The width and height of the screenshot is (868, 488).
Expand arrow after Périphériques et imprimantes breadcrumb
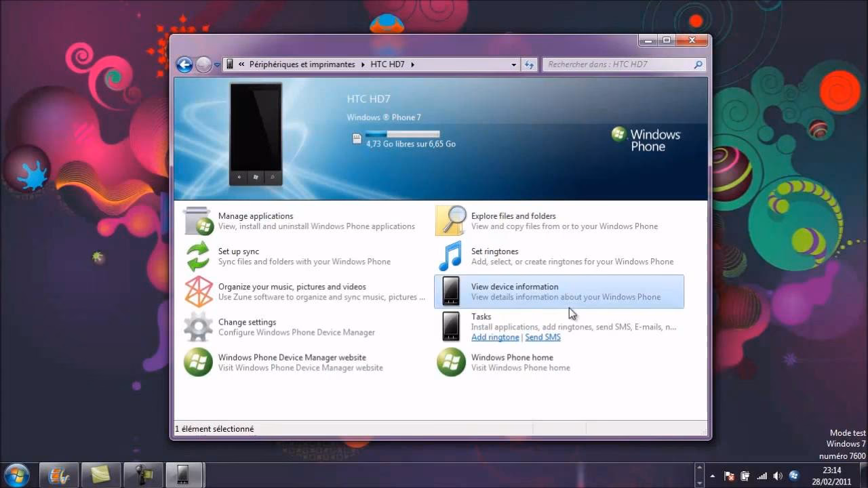click(363, 65)
